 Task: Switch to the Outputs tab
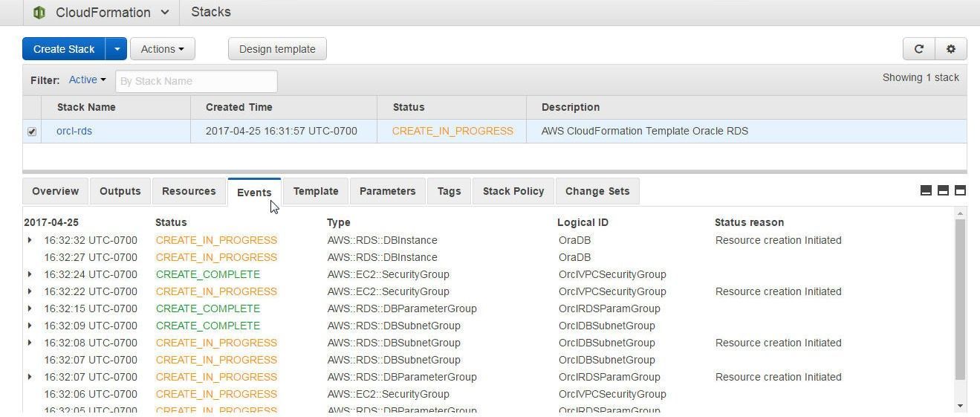(x=120, y=191)
